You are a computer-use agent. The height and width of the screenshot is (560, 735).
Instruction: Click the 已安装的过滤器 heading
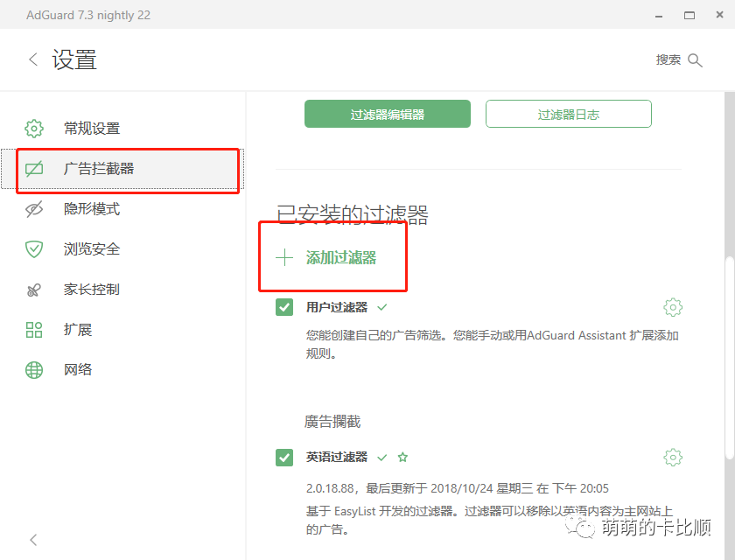(352, 214)
